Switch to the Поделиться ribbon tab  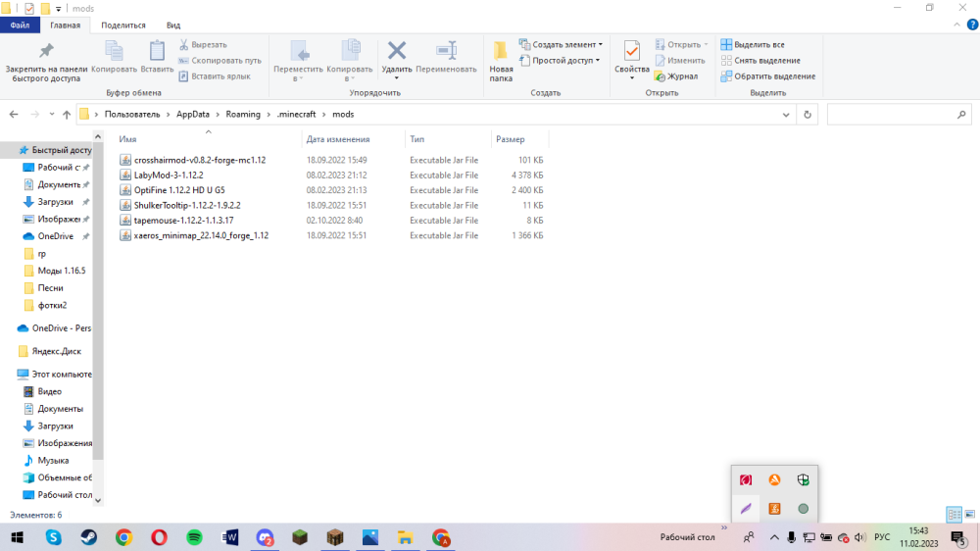123,25
